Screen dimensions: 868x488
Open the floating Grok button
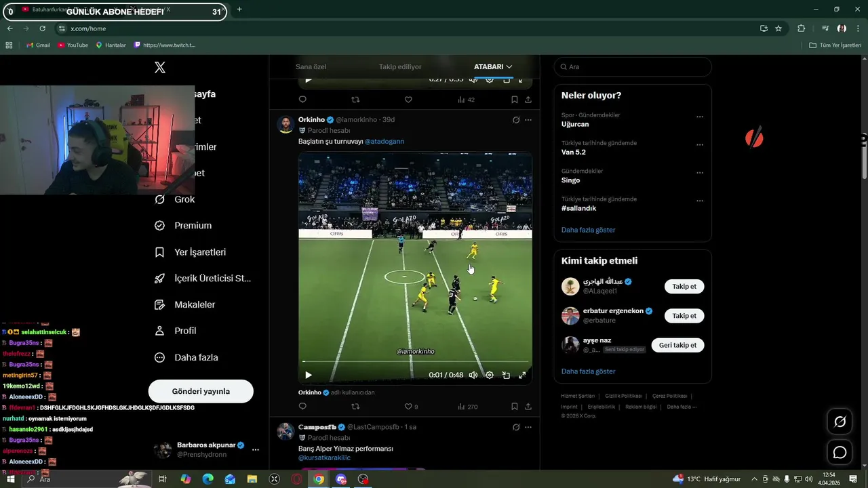click(840, 422)
